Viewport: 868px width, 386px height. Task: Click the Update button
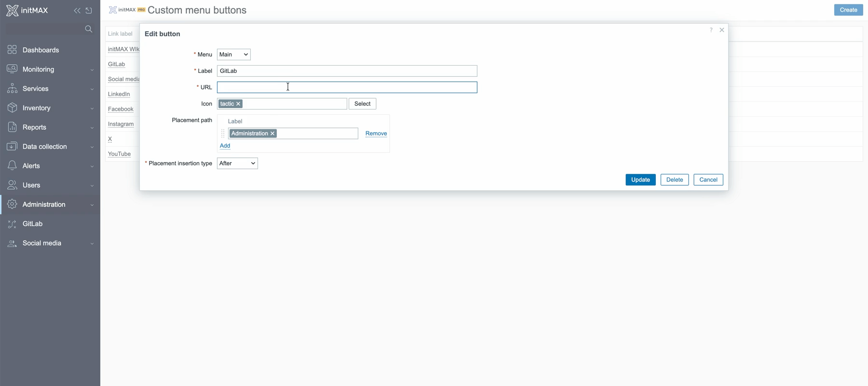point(640,180)
